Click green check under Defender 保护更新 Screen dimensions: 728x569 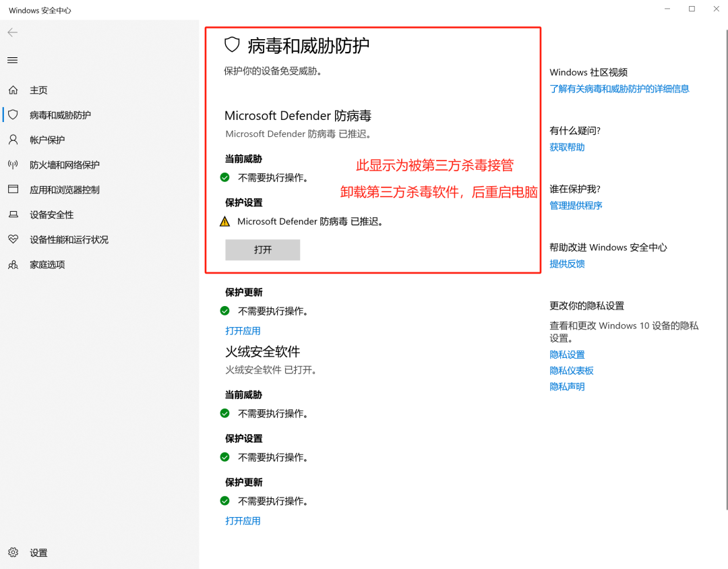coord(224,311)
